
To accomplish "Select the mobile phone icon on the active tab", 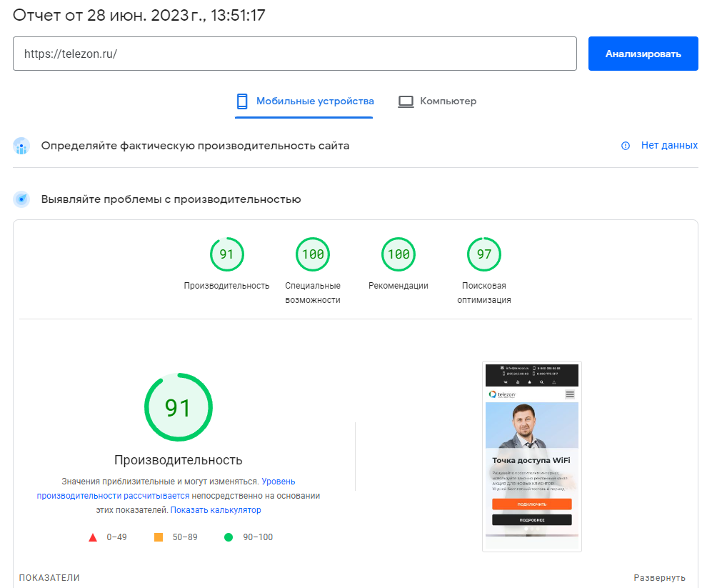I will point(244,101).
